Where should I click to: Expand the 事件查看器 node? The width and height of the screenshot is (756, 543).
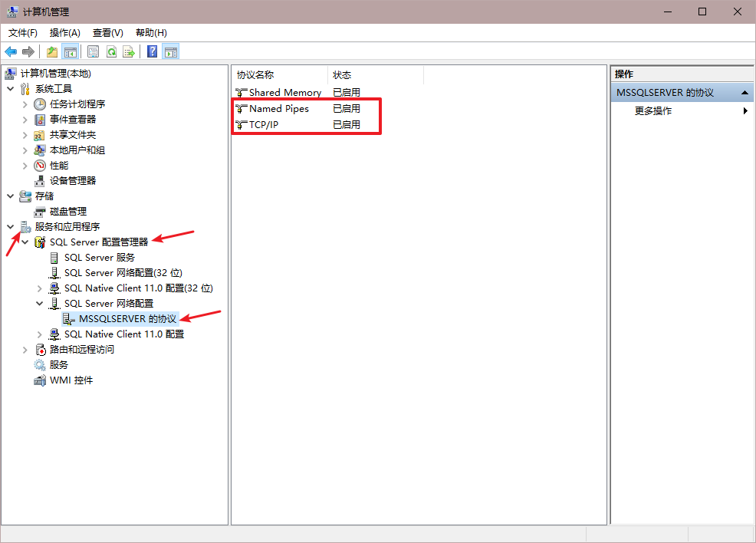pos(25,120)
